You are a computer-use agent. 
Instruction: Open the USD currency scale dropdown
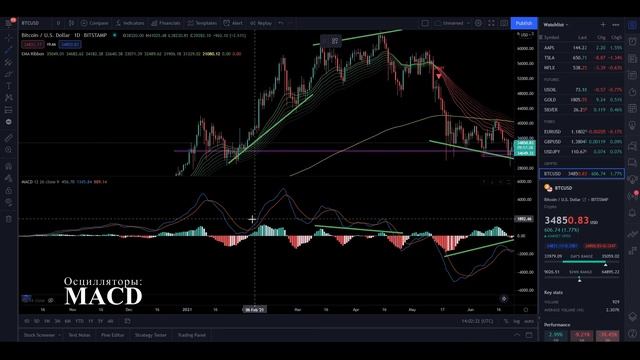click(526, 35)
